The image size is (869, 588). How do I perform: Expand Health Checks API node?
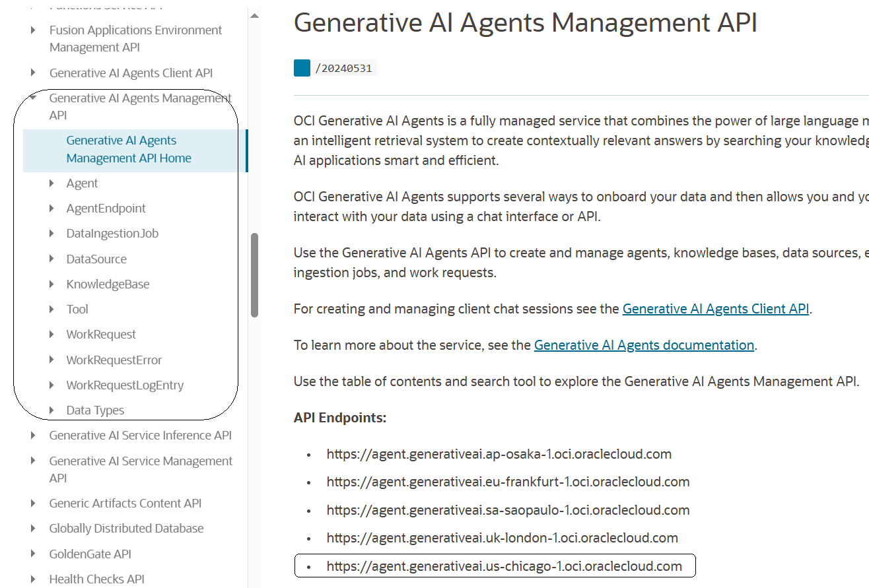click(x=33, y=579)
